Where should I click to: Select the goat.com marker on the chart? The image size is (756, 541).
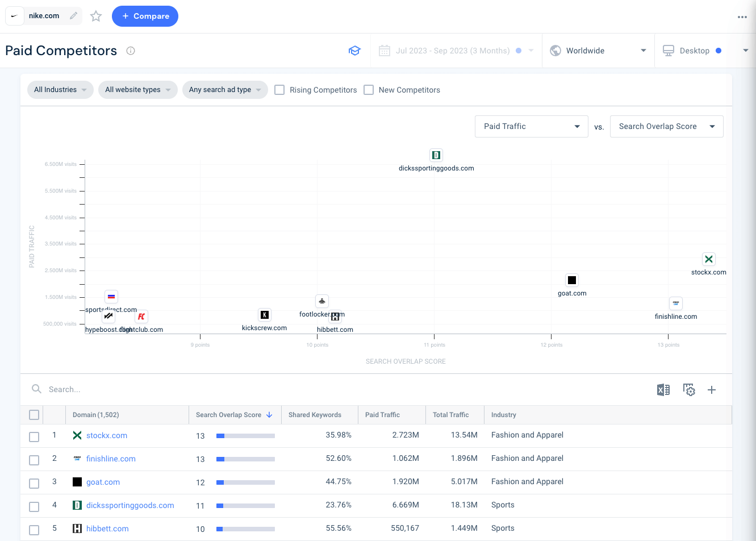572,280
